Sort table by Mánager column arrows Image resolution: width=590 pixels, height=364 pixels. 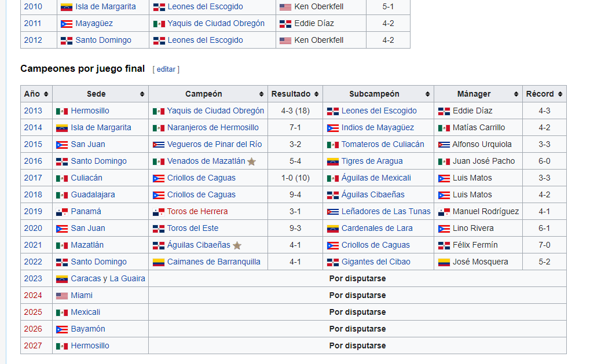[516, 94]
